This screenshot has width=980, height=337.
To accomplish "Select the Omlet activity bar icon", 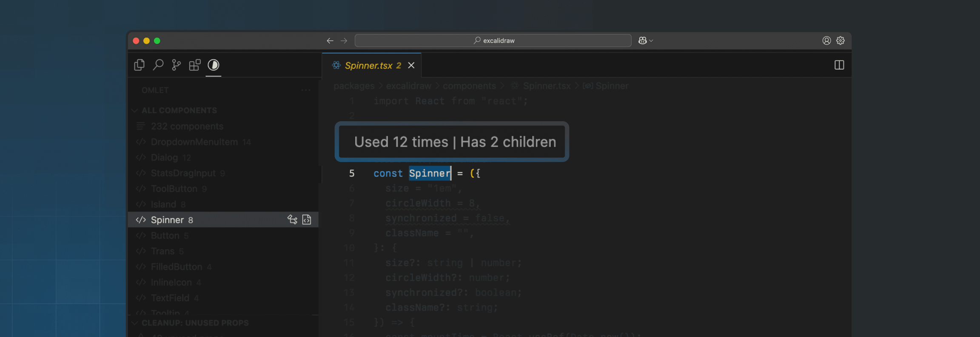I will (214, 65).
